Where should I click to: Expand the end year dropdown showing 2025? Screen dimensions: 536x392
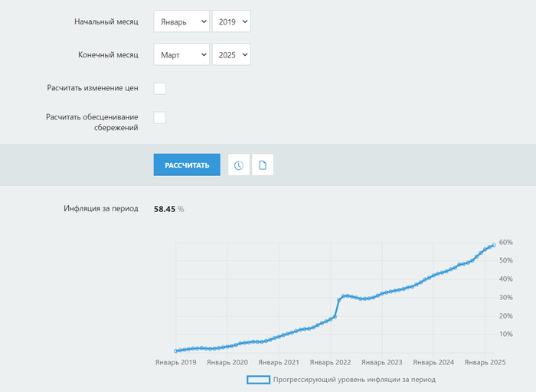[x=231, y=55]
